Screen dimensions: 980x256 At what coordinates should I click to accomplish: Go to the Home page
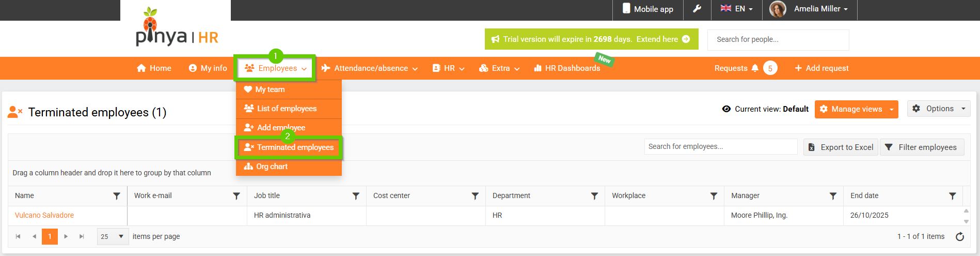coord(154,68)
